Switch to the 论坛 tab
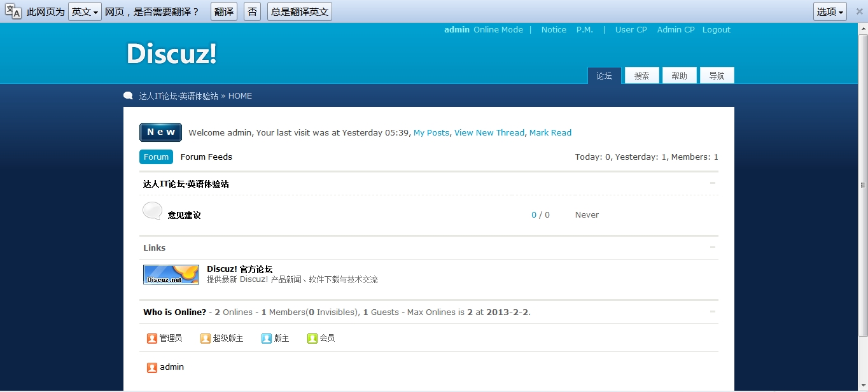Image resolution: width=868 pixels, height=392 pixels. [605, 76]
